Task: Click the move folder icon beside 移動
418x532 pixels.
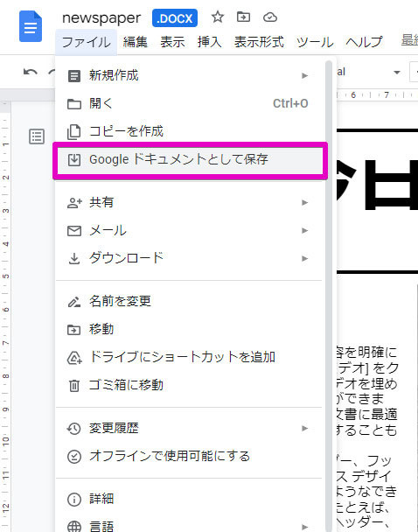Action: point(74,330)
